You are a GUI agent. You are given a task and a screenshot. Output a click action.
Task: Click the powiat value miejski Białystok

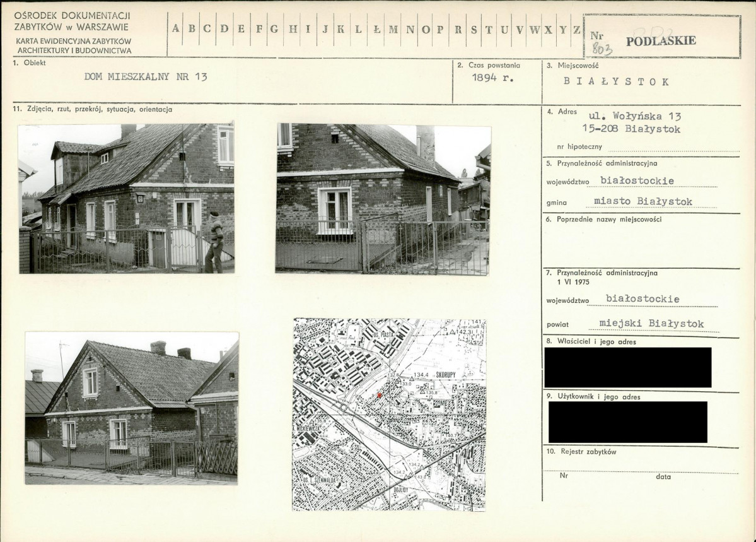(x=651, y=324)
